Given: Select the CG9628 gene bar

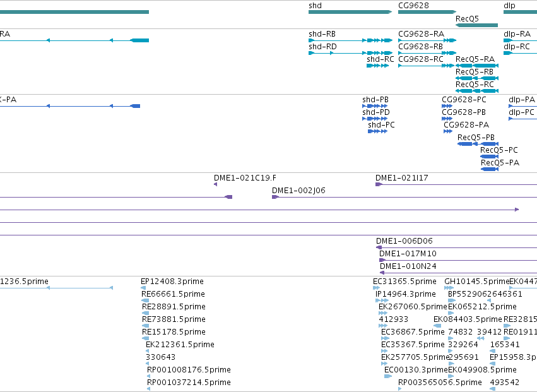Looking at the screenshot, I should (x=427, y=12).
